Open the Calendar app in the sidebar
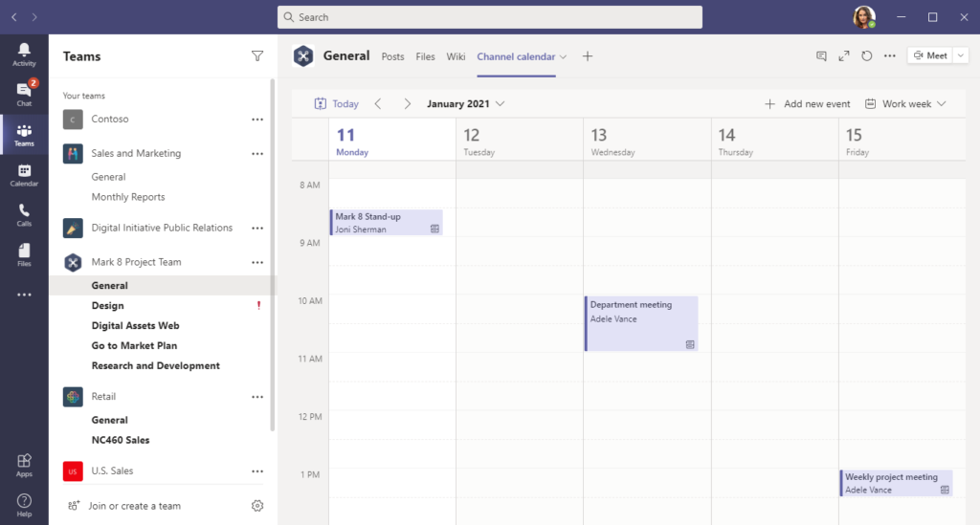The height and width of the screenshot is (525, 980). pos(24,175)
